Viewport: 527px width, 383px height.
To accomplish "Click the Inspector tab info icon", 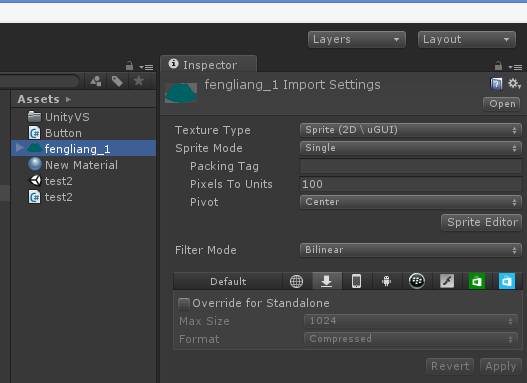I will (173, 63).
